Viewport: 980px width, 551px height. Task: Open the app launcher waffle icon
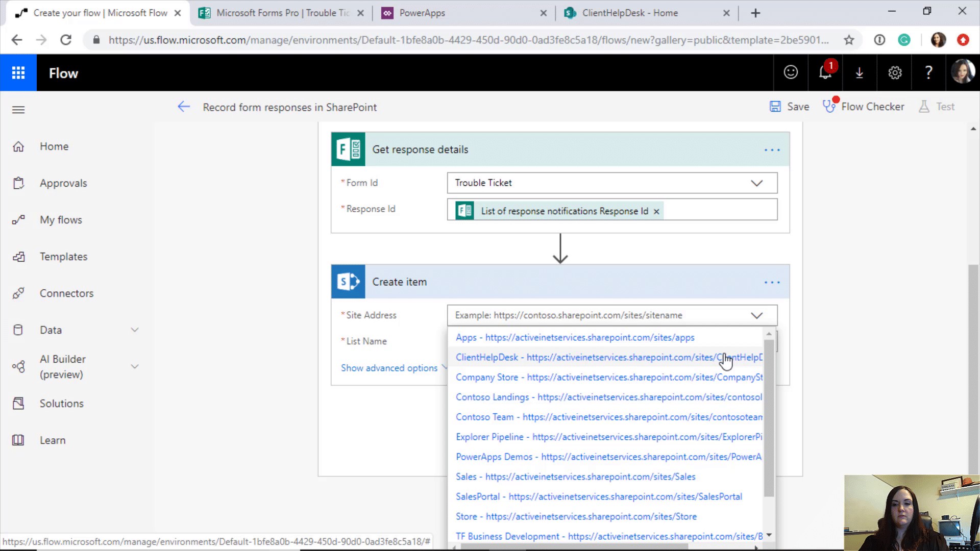point(18,73)
